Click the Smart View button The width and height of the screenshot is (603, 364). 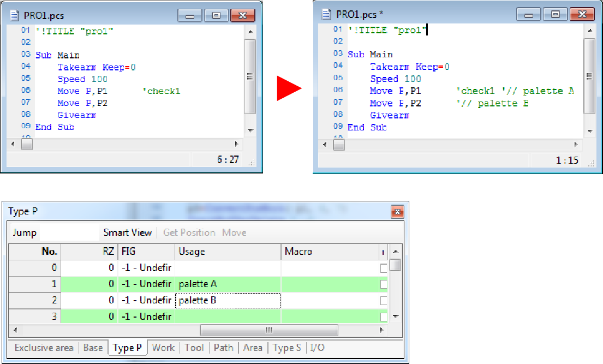[127, 232]
